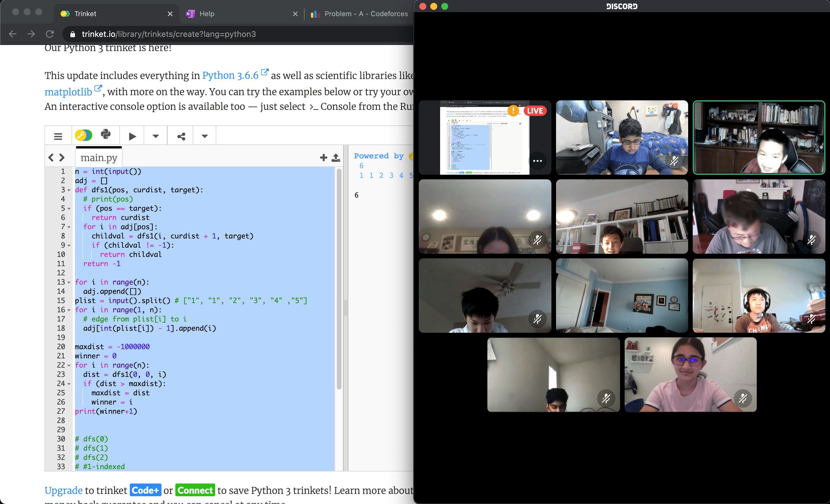The width and height of the screenshot is (830, 504).
Task: Collapse the for loop fold arrow line 7
Action: pyautogui.click(x=69, y=227)
